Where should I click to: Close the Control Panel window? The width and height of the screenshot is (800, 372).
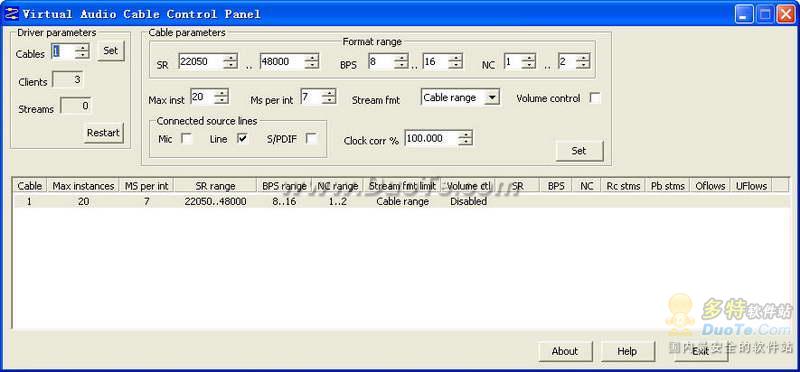click(786, 14)
